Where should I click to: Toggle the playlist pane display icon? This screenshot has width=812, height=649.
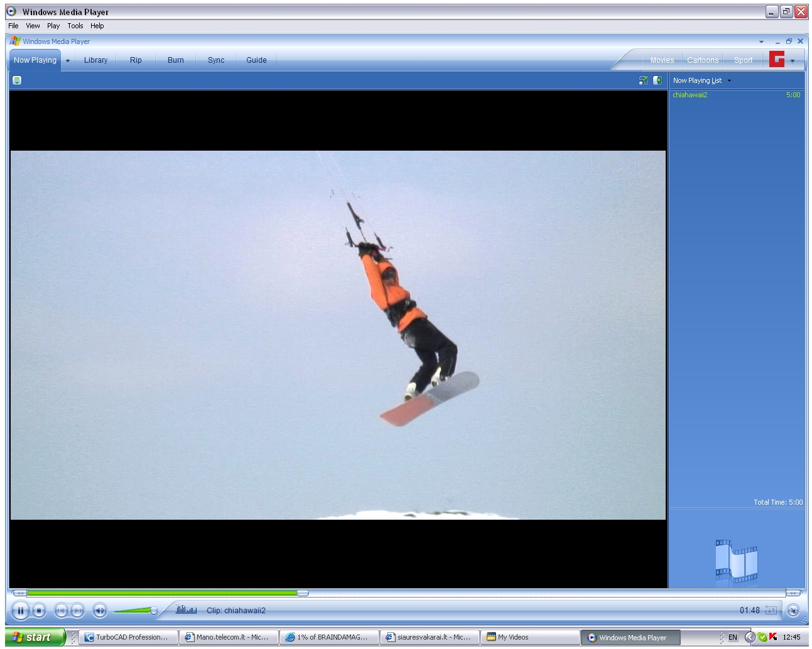coord(658,80)
